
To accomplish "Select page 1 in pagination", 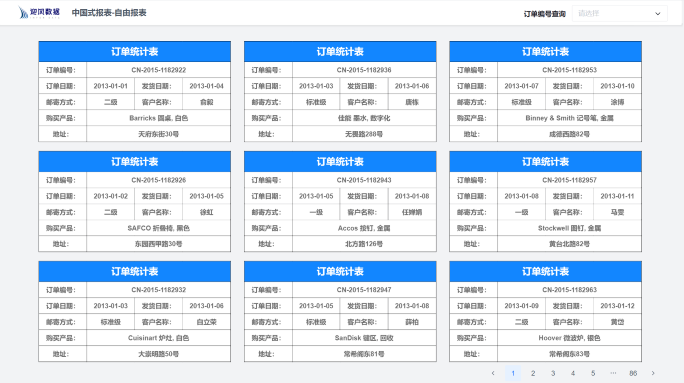I will tap(513, 373).
